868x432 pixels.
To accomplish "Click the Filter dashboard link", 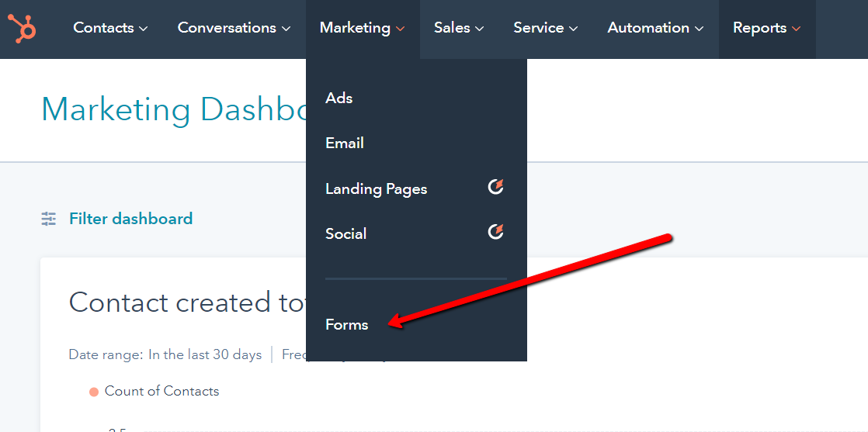I will (130, 219).
